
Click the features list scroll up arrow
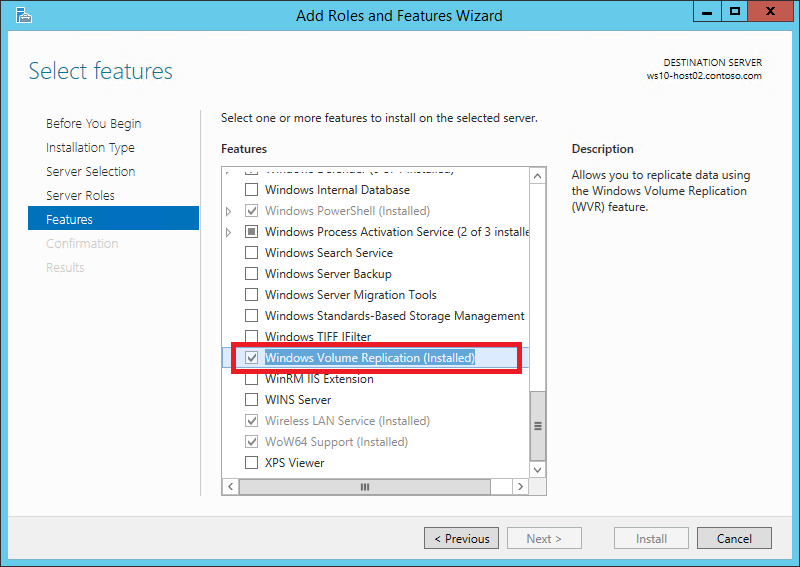pos(537,177)
